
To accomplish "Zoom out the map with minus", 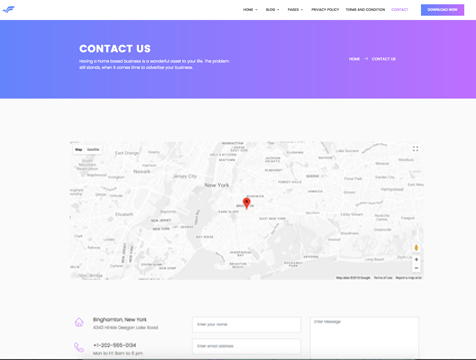I will click(416, 268).
